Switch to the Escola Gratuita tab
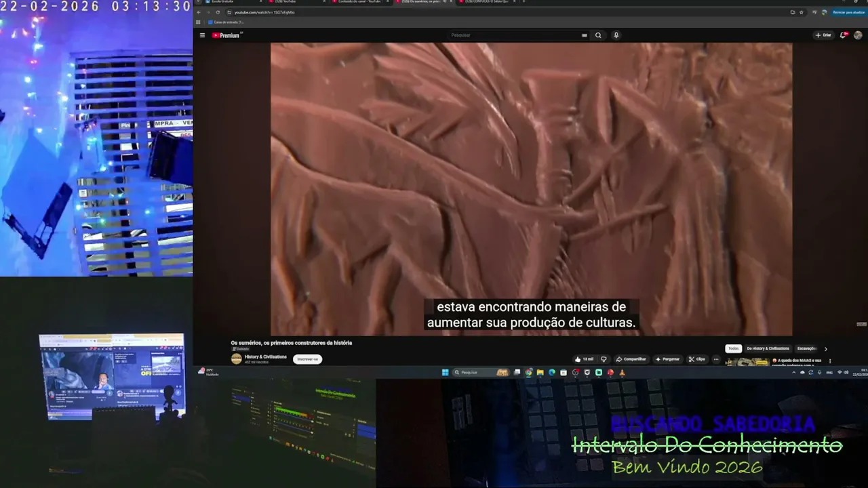 click(x=231, y=2)
